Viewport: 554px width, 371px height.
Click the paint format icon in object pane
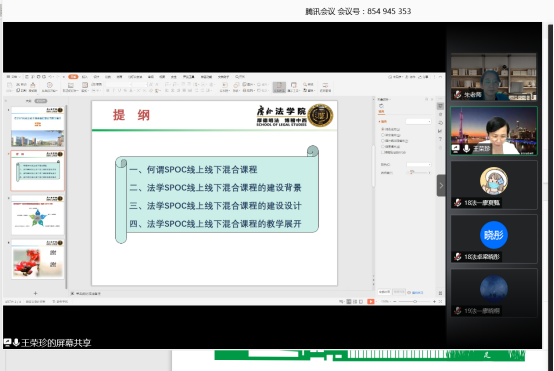coord(381,106)
